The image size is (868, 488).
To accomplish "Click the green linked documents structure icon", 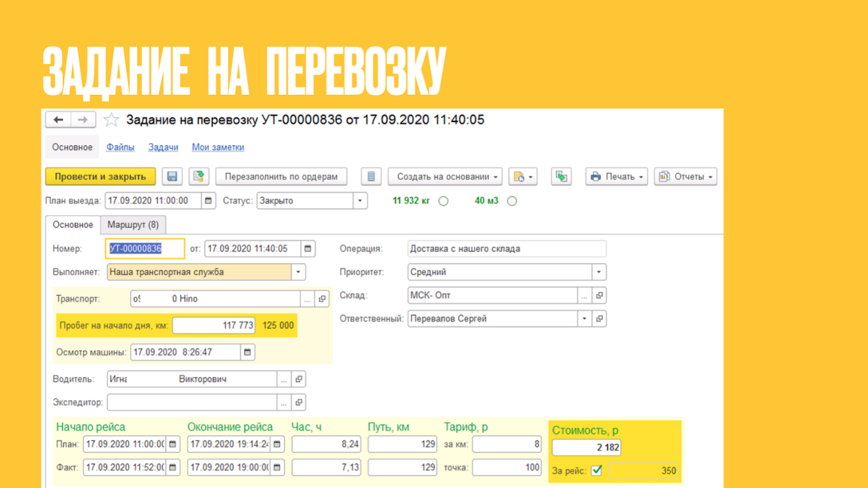I will (x=561, y=177).
